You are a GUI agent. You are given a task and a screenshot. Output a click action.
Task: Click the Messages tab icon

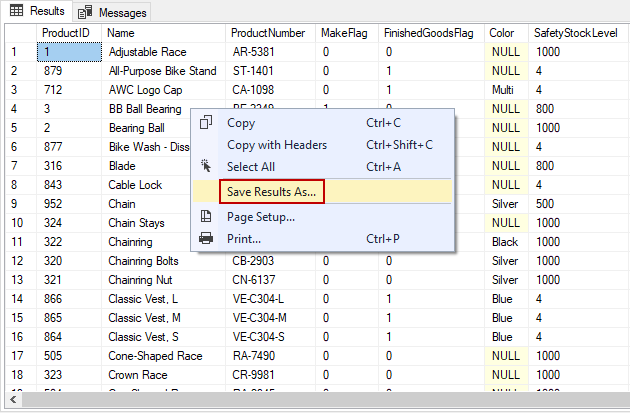pos(85,12)
